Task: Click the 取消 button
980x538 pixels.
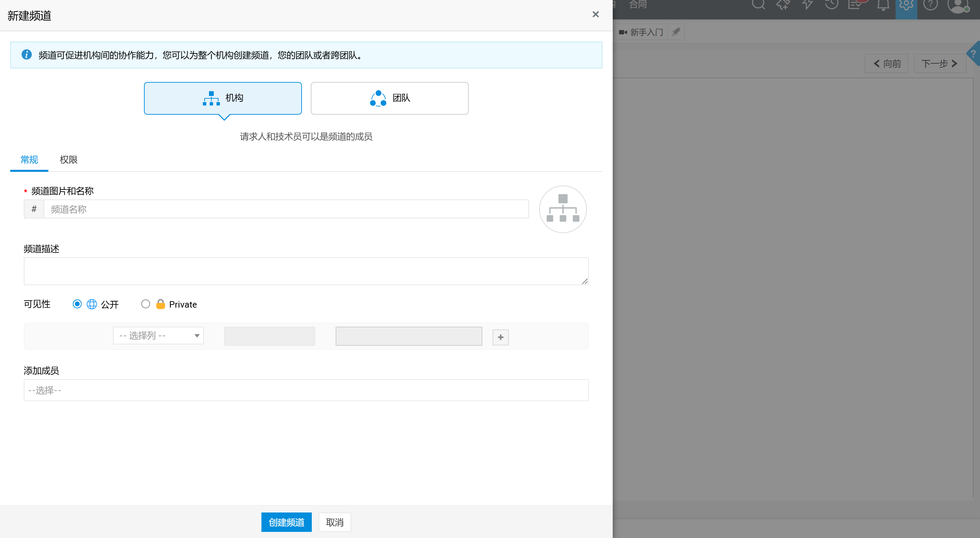Action: [334, 522]
